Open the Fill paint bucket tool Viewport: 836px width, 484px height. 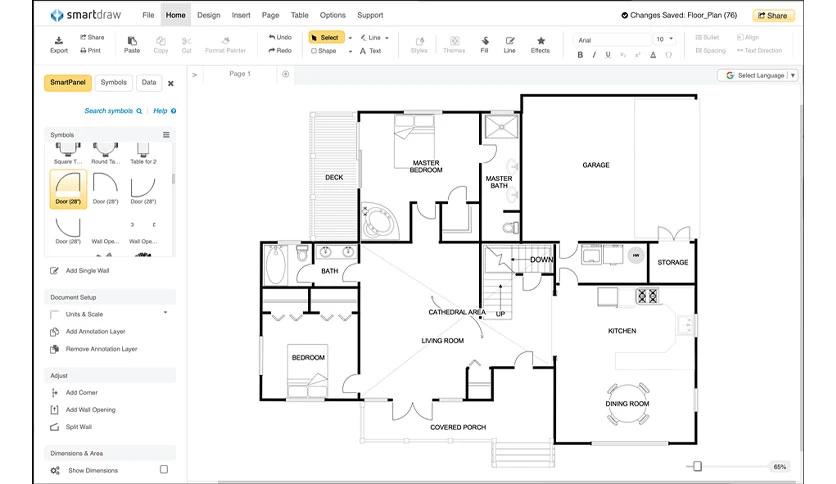[x=484, y=41]
